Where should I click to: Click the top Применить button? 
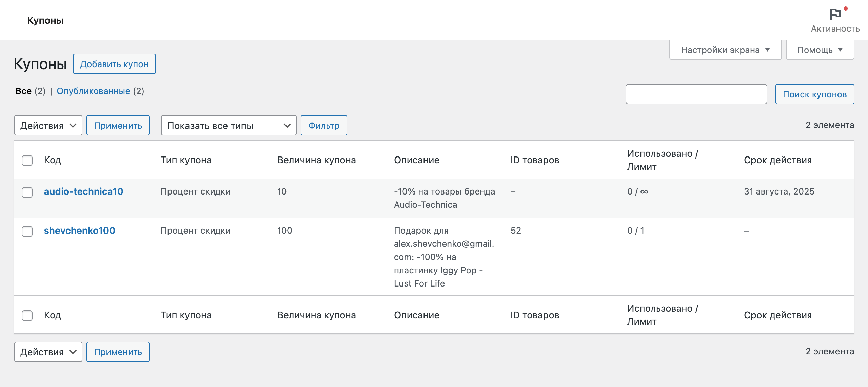click(x=118, y=125)
